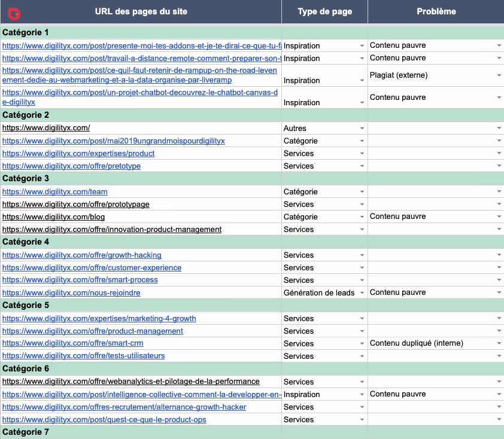Open the digilityx.com homepage URL
Screen dimensions: 504x439
tap(46, 128)
